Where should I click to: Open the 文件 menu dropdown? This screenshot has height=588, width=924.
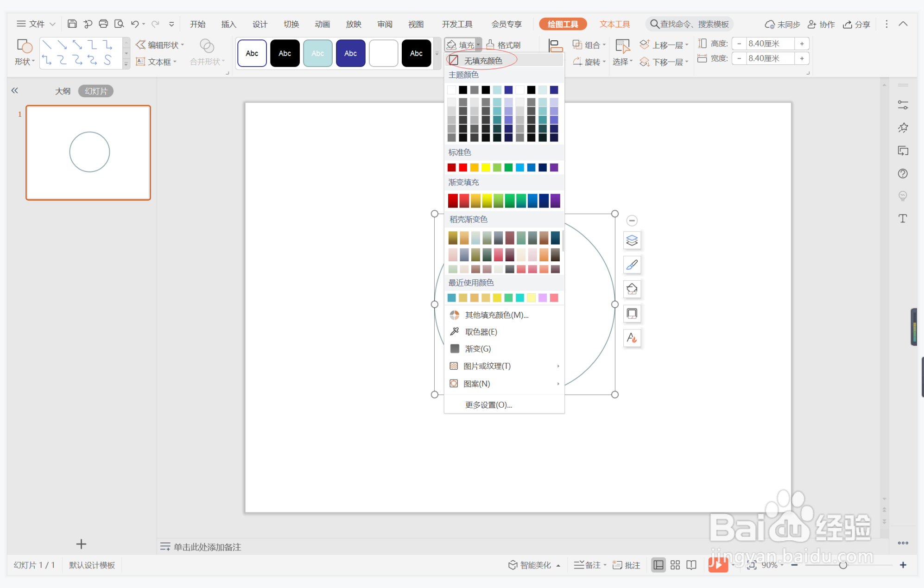tap(36, 24)
